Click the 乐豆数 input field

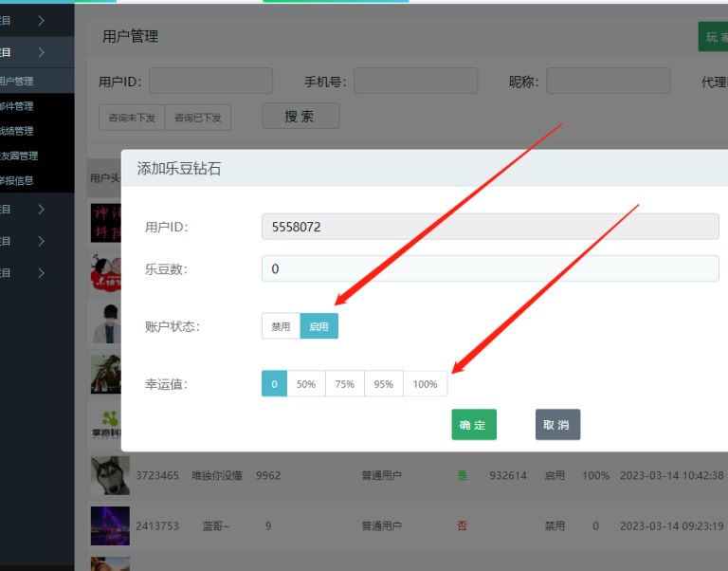pyautogui.click(x=489, y=268)
